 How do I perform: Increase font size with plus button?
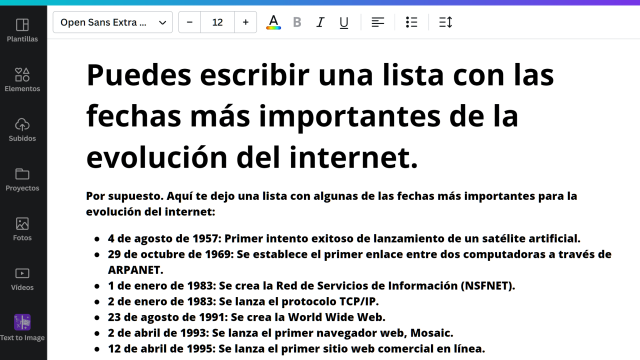[245, 22]
